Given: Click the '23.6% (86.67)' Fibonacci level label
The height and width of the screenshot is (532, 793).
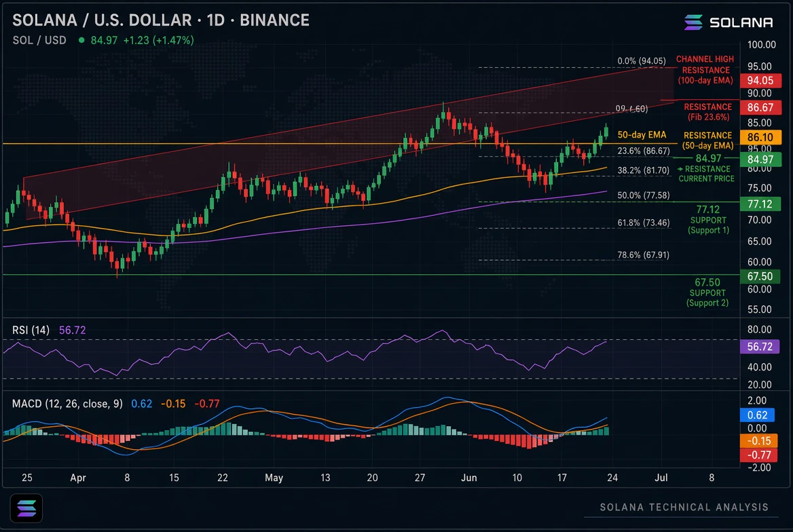Looking at the screenshot, I should [x=644, y=151].
